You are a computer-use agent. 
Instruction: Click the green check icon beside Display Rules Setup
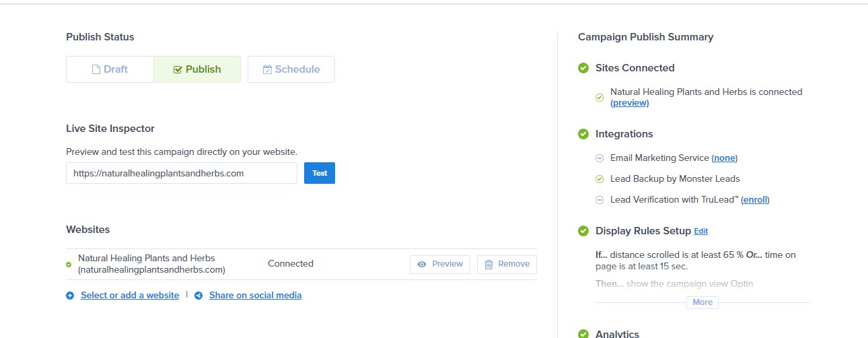pyautogui.click(x=583, y=231)
